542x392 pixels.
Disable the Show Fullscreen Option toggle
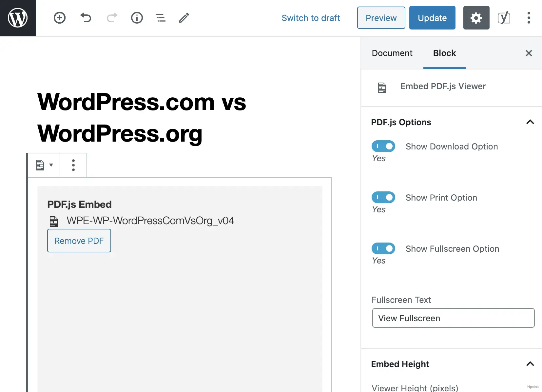(x=383, y=248)
